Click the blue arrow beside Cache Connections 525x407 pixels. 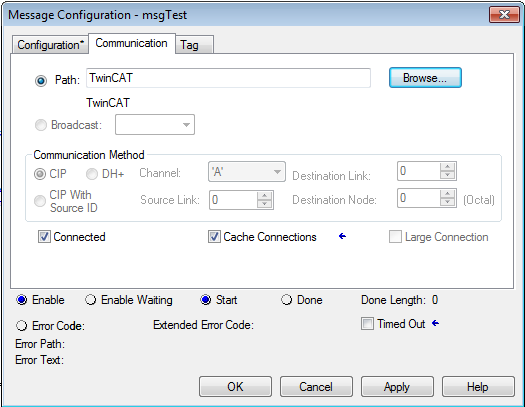(x=342, y=236)
